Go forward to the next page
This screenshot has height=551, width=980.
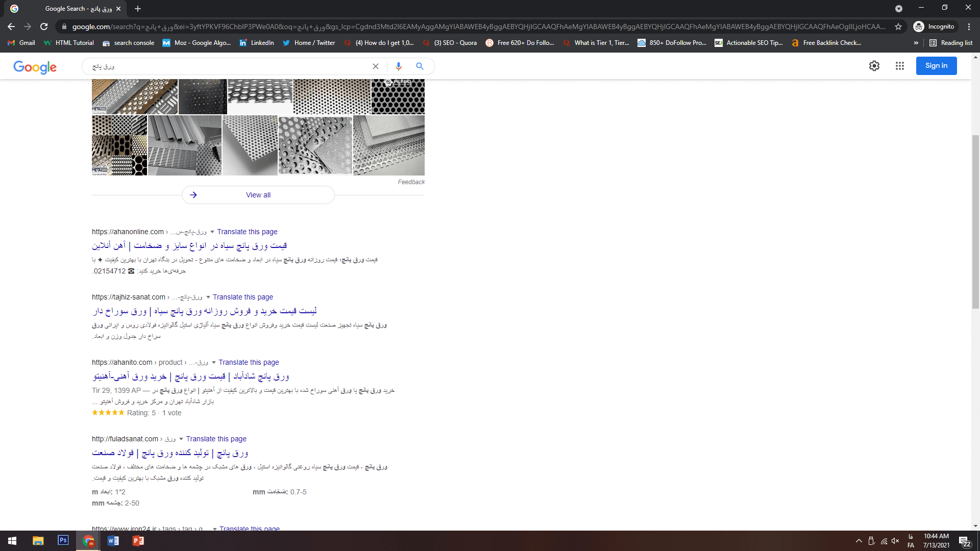[28, 27]
